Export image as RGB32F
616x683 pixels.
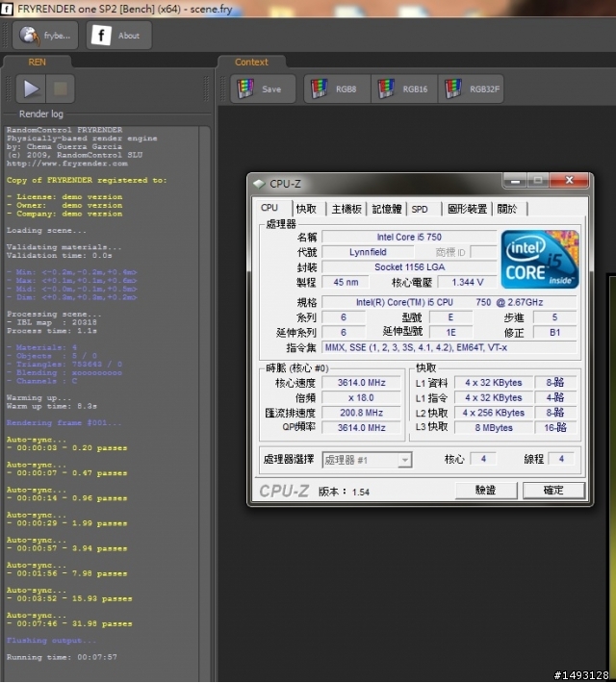point(471,89)
